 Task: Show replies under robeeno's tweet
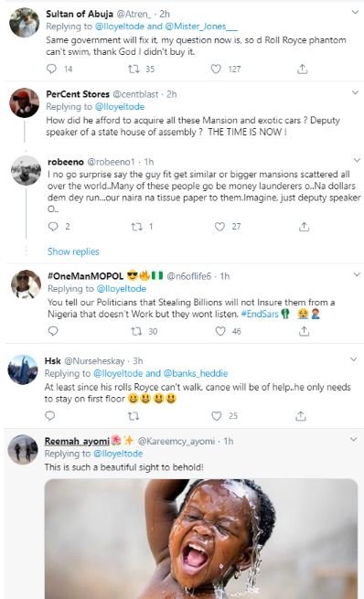pyautogui.click(x=73, y=251)
